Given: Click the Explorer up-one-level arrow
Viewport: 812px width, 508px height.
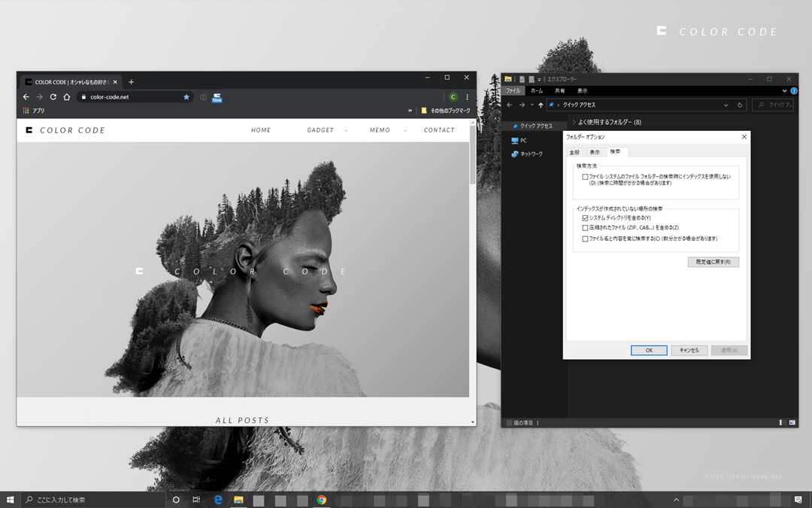Looking at the screenshot, I should click(x=541, y=105).
